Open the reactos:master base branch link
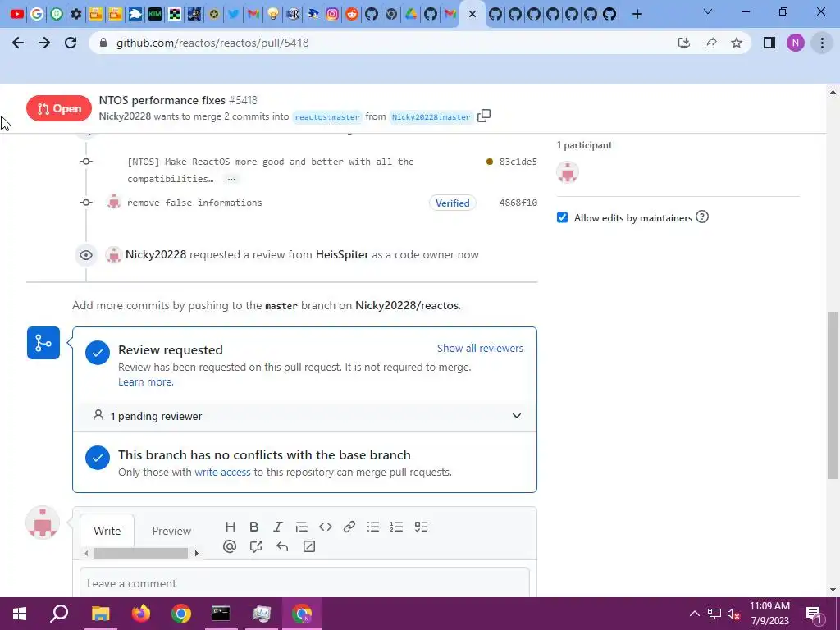This screenshot has height=630, width=840. pyautogui.click(x=327, y=116)
